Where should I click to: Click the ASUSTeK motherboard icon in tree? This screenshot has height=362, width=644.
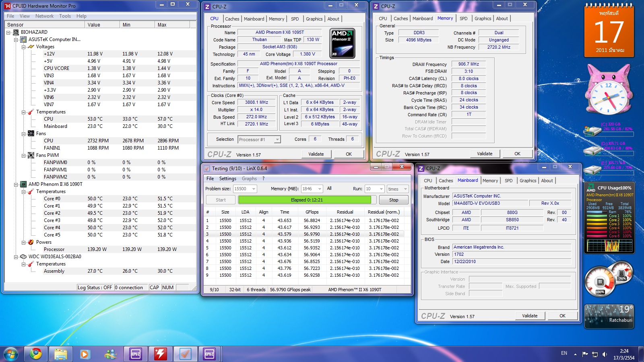tap(24, 39)
